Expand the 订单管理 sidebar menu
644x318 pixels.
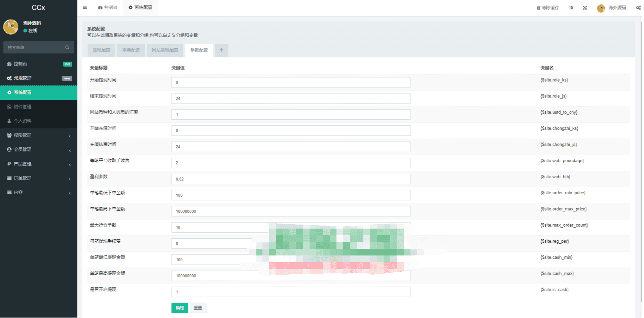38,178
